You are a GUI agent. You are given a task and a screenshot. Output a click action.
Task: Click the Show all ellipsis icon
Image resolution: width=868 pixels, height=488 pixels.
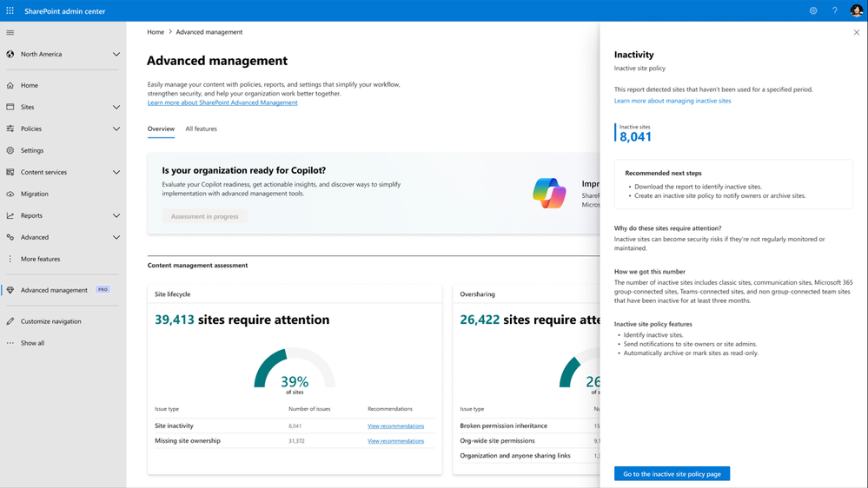point(10,343)
